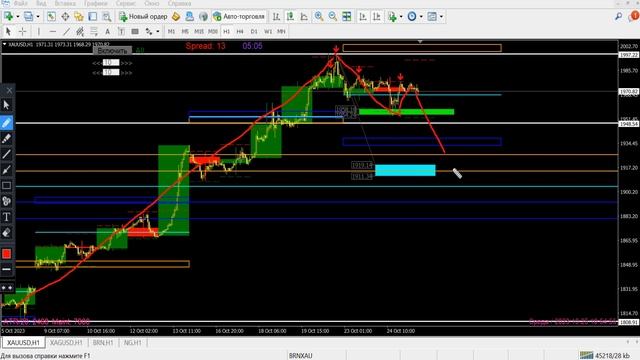Image resolution: width=640 pixels, height=360 pixels.
Task: Switch timeframe to M30
Action: click(213, 31)
